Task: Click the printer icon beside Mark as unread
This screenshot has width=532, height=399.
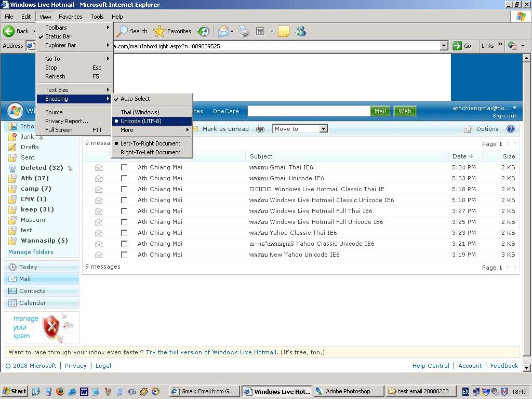Action: pyautogui.click(x=260, y=129)
